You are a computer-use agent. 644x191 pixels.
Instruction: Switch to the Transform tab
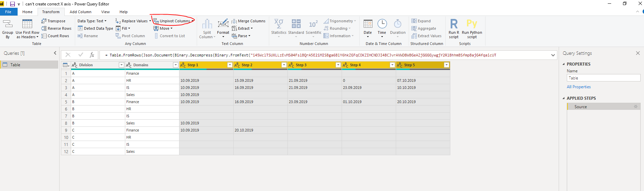pos(51,12)
